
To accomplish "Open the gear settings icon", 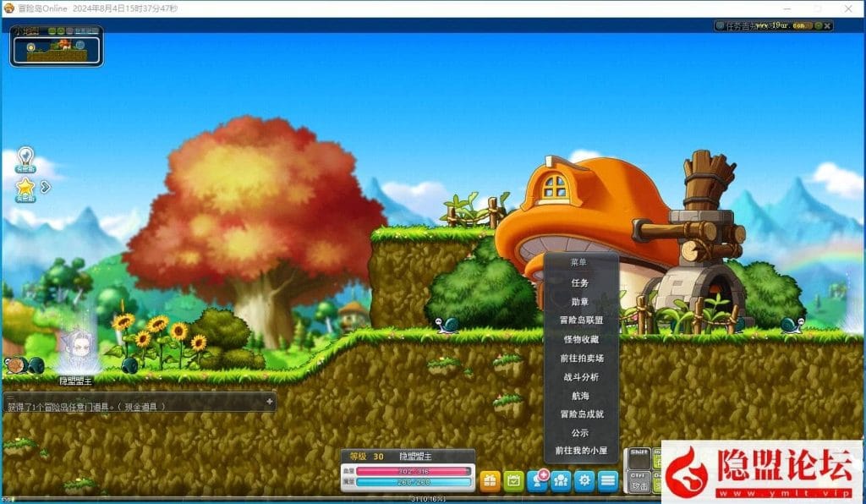I will coord(584,481).
